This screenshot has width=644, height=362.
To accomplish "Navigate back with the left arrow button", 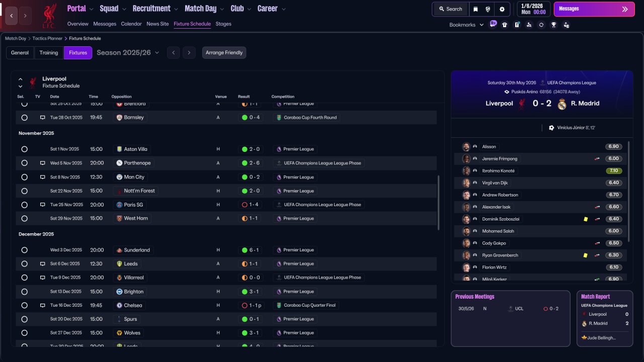I will (x=12, y=16).
